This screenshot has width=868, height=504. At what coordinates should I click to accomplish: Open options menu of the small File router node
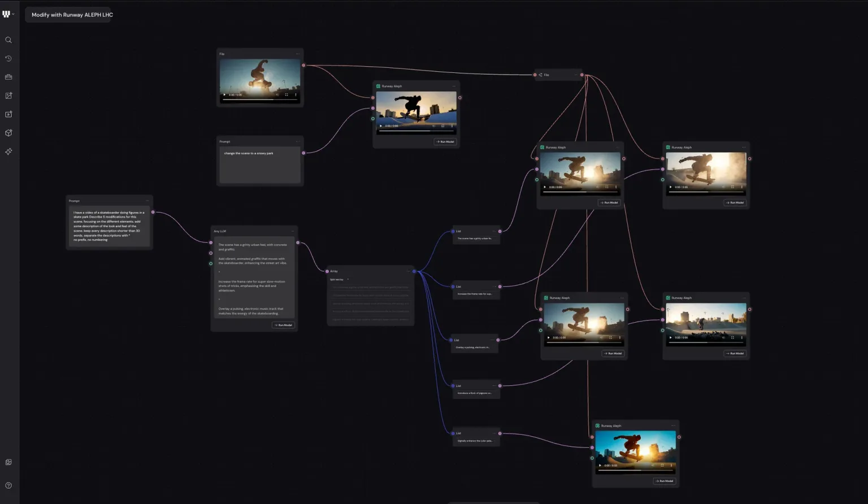576,75
